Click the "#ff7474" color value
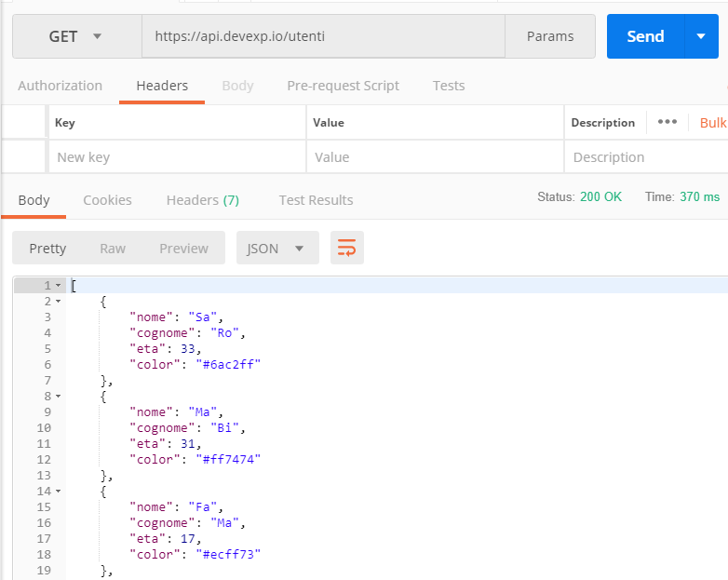This screenshot has height=580, width=728. point(228,459)
